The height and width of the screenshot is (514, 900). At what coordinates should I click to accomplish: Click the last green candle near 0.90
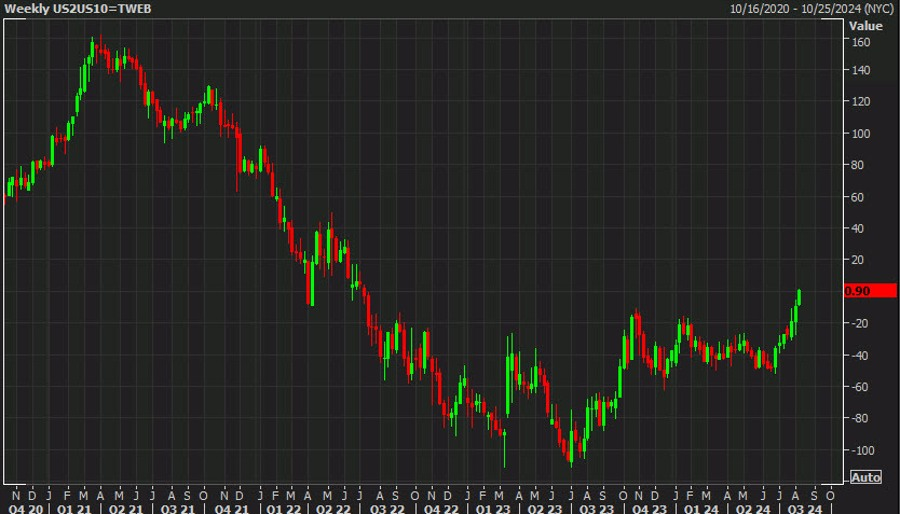pyautogui.click(x=798, y=297)
